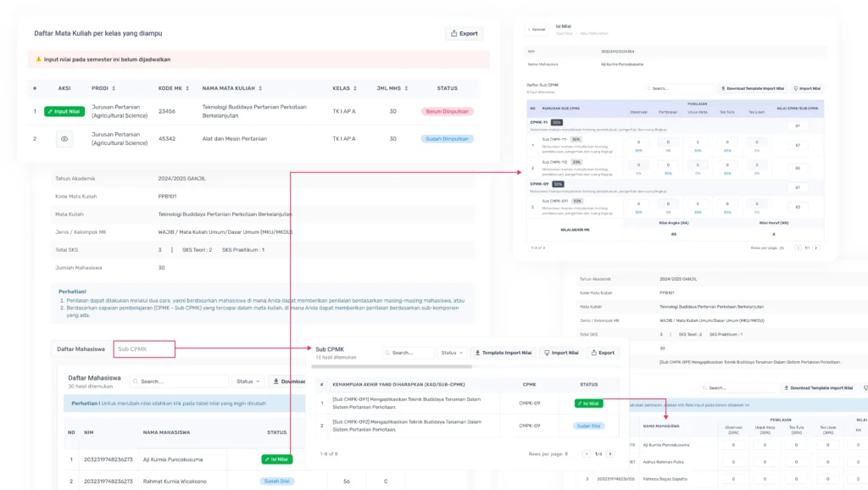This screenshot has height=490, width=868.
Task: Sort courses by JML MHS column arrows
Action: (x=406, y=88)
